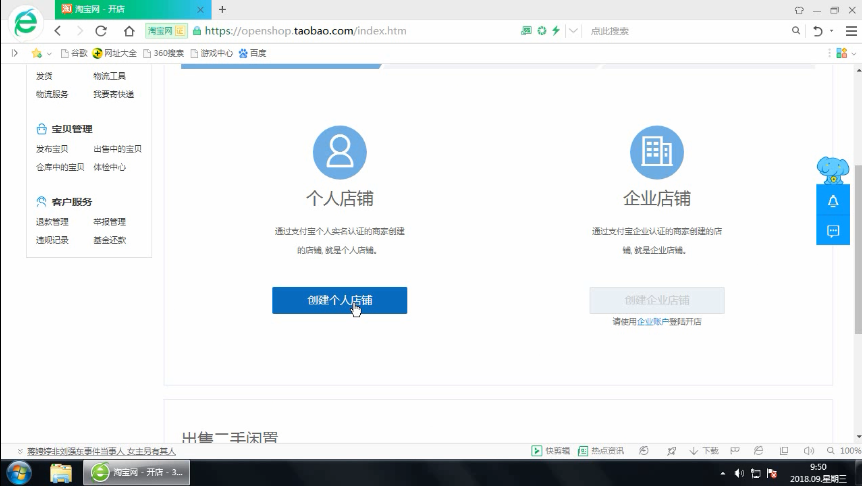The width and height of the screenshot is (862, 486).
Task: Open the 百度 bookmark
Action: [252, 53]
